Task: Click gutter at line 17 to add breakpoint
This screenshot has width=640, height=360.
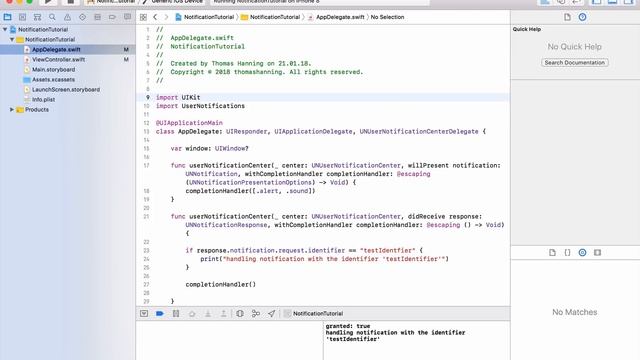Action: 147,165
